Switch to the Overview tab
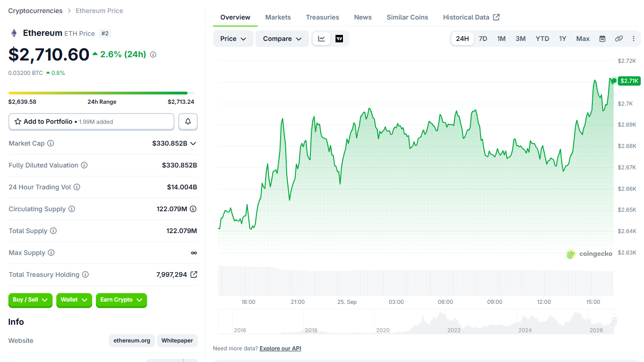 pyautogui.click(x=235, y=17)
